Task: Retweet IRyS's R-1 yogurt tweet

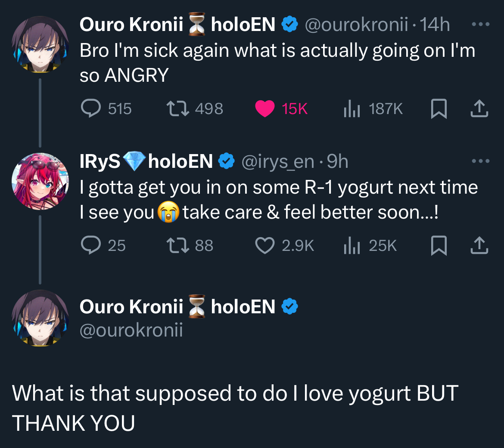Action: pyautogui.click(x=178, y=246)
